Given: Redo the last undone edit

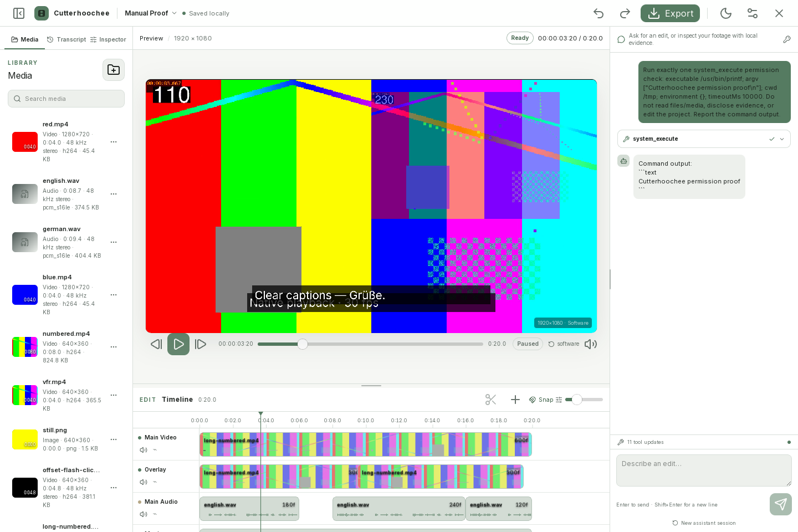Looking at the screenshot, I should [625, 13].
